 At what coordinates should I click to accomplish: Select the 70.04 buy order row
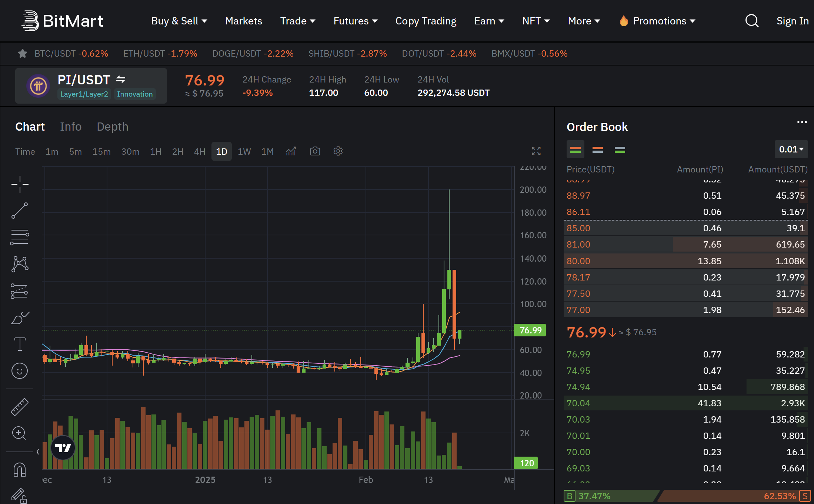coord(685,403)
